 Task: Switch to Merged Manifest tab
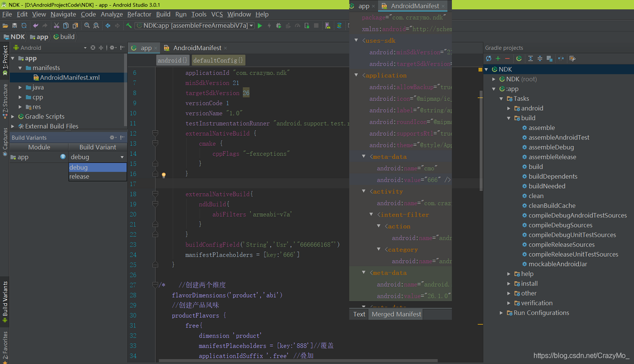click(396, 314)
